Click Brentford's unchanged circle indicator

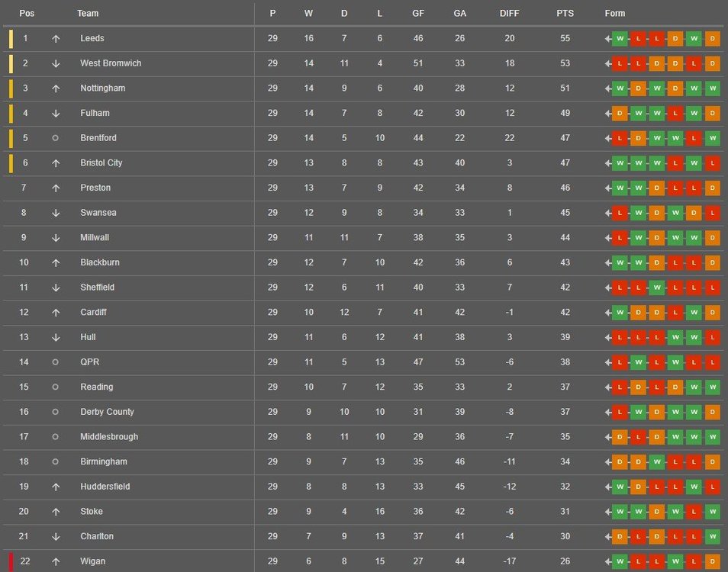coord(55,138)
